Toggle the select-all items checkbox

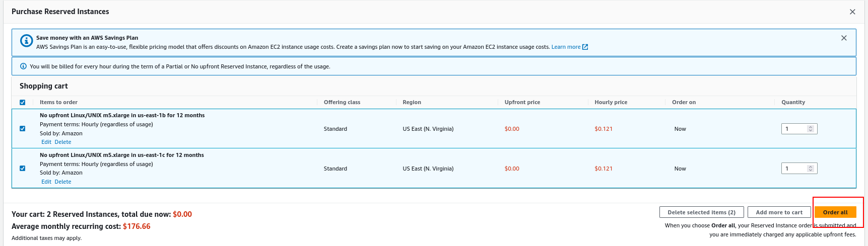coord(23,103)
